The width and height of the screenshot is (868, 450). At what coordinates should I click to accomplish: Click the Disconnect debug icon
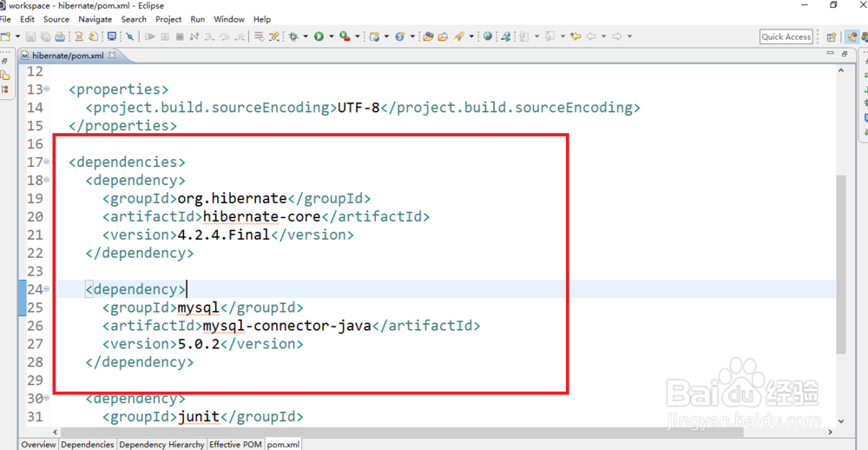(194, 36)
